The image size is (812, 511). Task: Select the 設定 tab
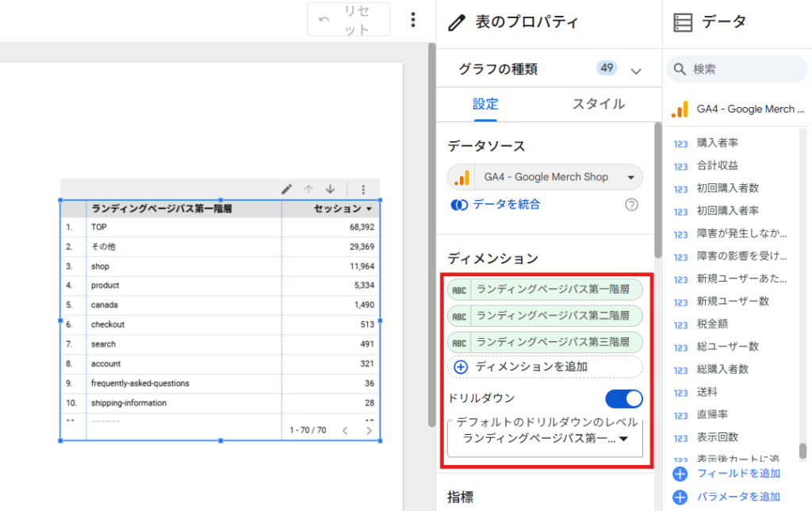pyautogui.click(x=486, y=104)
